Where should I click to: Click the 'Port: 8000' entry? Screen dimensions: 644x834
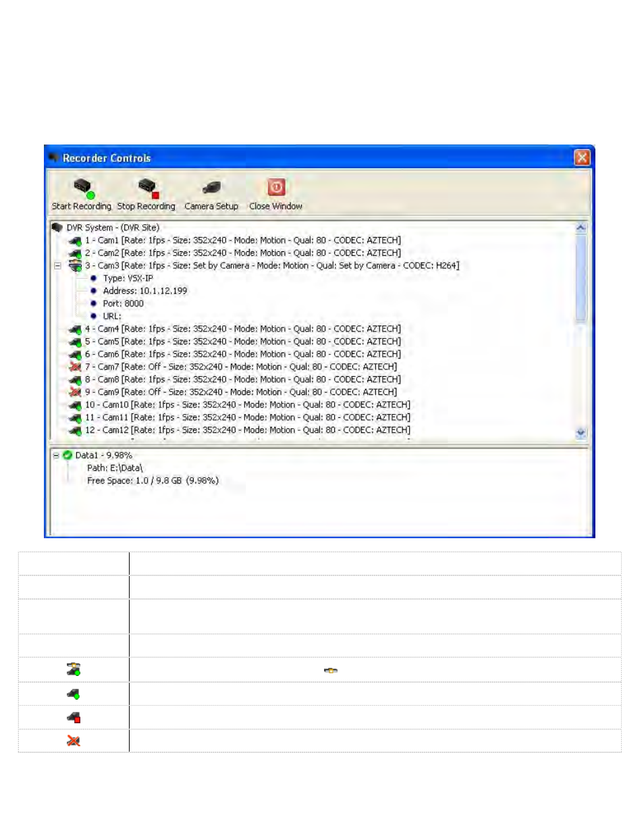click(124, 304)
